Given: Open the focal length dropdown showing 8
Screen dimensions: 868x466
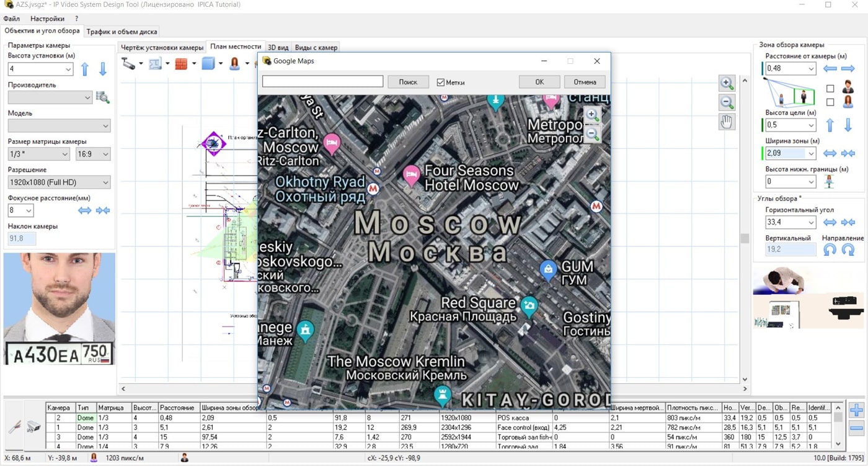Looking at the screenshot, I should 29,210.
